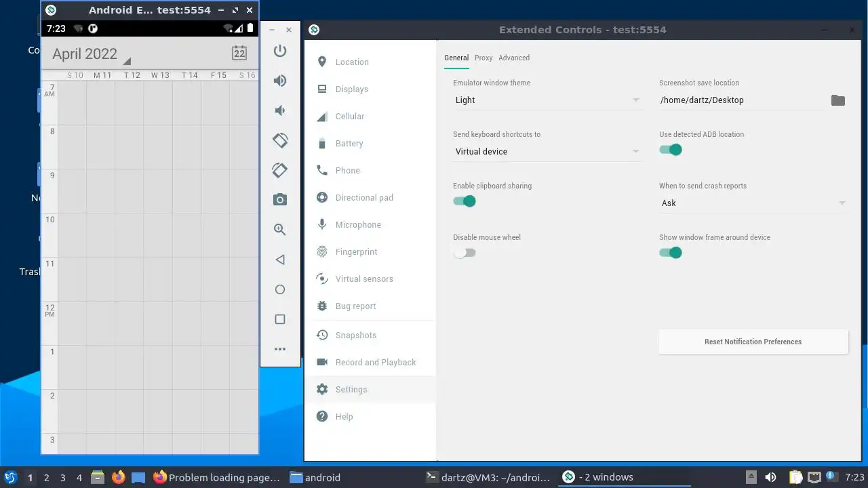Viewport: 868px width, 488px height.
Task: Click the emulator zoom magnifier icon
Action: coord(280,230)
